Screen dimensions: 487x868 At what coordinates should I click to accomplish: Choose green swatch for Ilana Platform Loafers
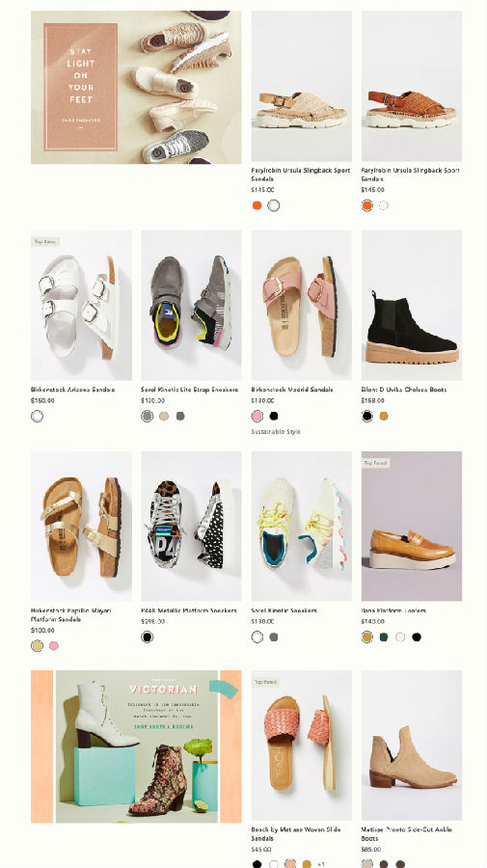(384, 637)
